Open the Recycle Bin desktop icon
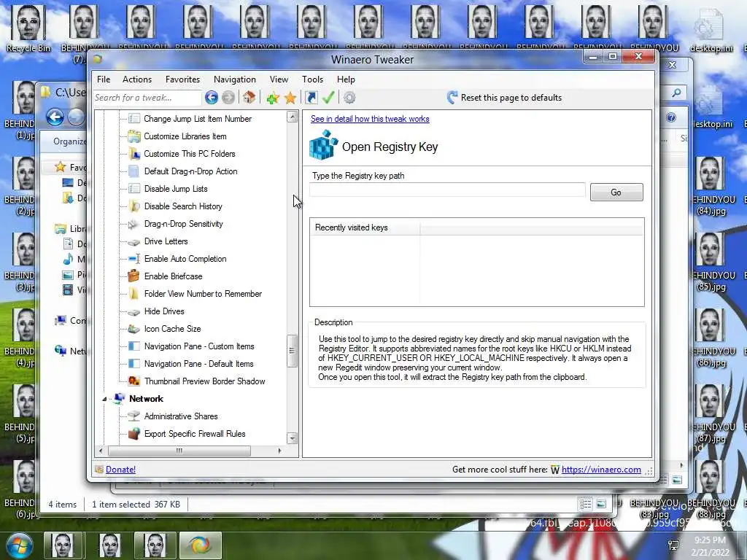This screenshot has width=747, height=560. click(x=28, y=28)
